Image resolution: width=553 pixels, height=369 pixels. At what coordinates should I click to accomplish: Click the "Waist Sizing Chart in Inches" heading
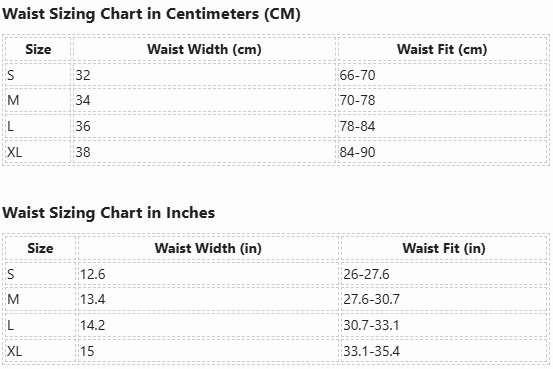[x=109, y=213]
